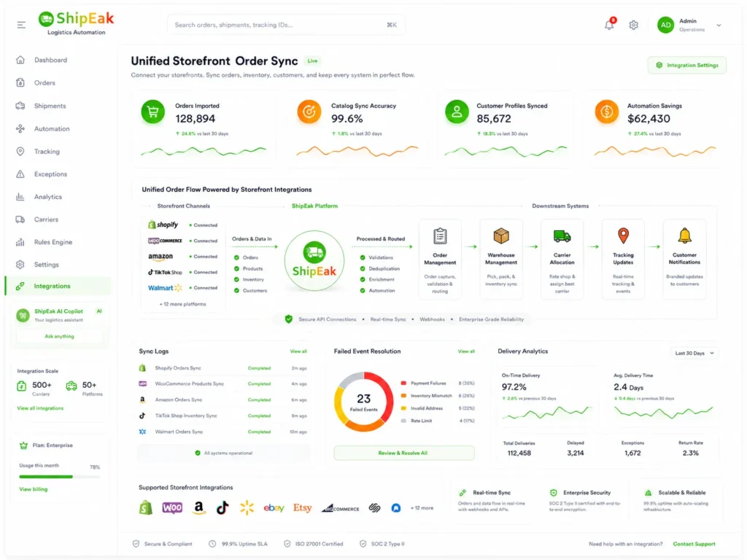Select the Order Management clipboard icon
The height and width of the screenshot is (560, 747).
tap(440, 236)
